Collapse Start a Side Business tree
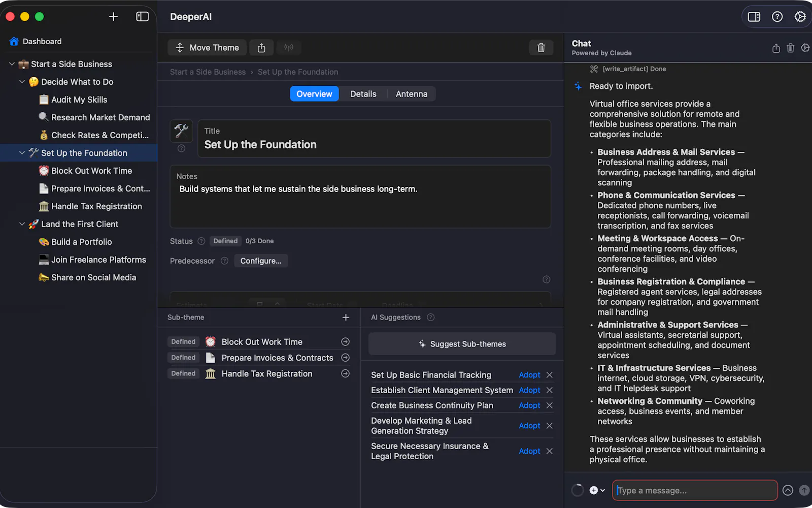This screenshot has height=508, width=812. (x=12, y=64)
